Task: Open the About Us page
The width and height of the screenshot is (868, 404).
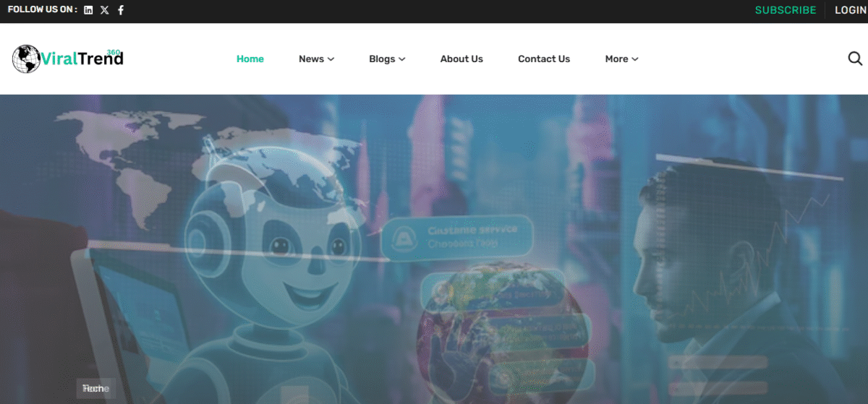Action: (461, 59)
